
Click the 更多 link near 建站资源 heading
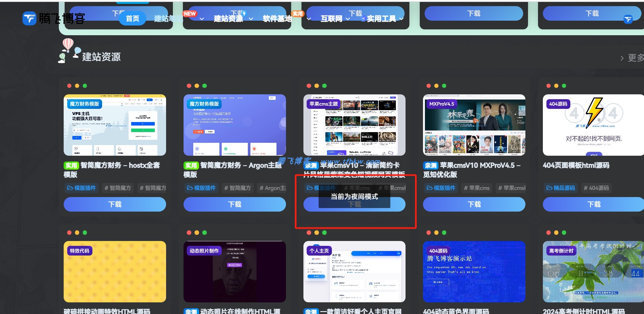click(x=634, y=58)
